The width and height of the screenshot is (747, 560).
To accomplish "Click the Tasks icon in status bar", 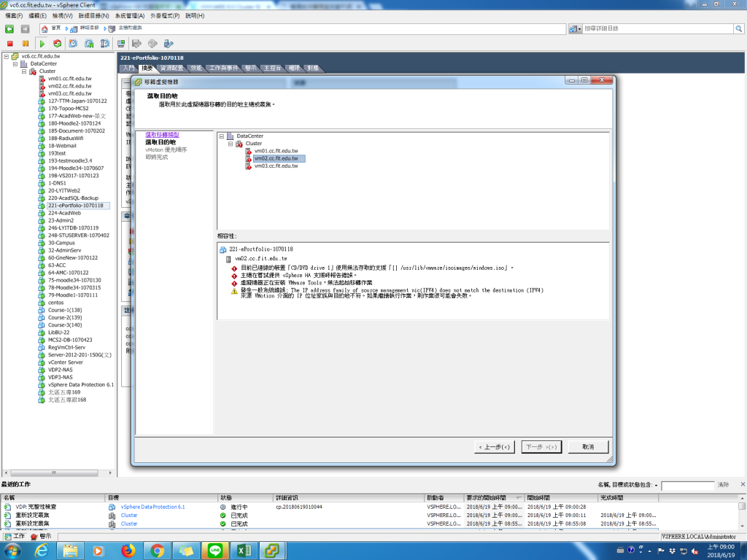I will 7,537.
